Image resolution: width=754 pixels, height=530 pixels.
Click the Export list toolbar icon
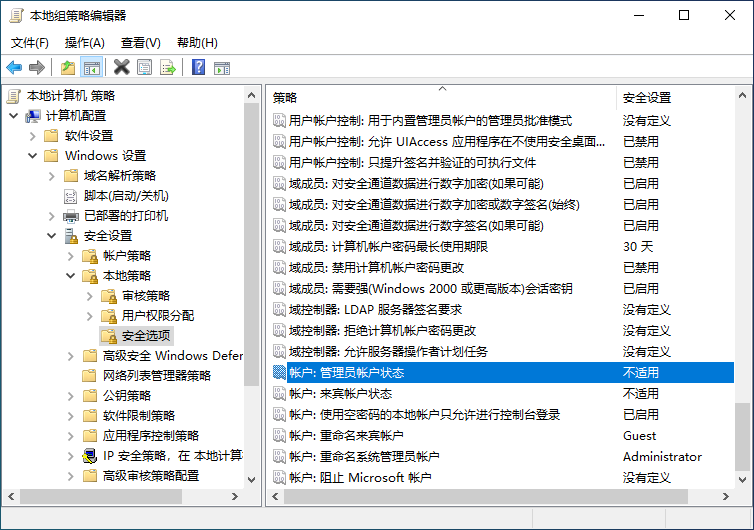(x=168, y=67)
